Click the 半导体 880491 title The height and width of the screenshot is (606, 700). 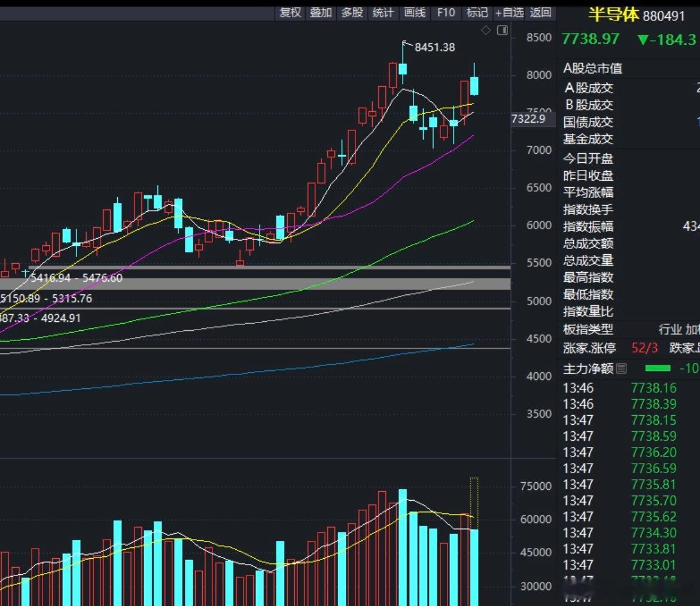(636, 15)
